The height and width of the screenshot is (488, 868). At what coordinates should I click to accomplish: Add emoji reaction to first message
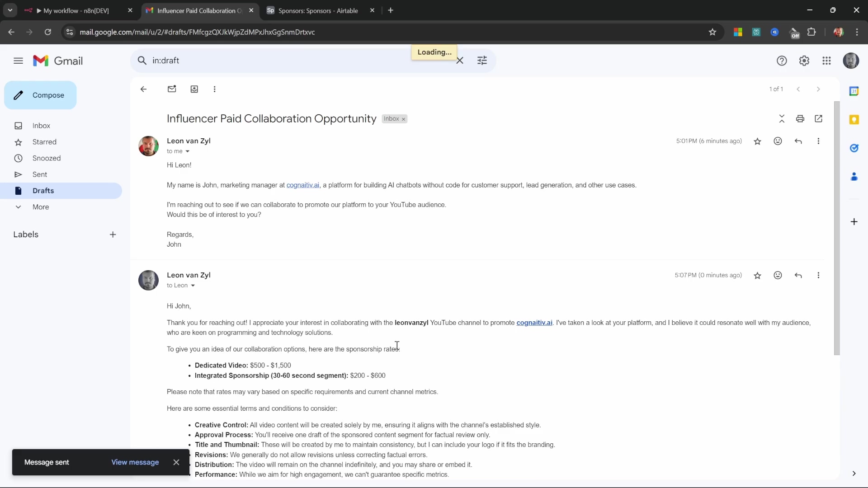(x=778, y=141)
